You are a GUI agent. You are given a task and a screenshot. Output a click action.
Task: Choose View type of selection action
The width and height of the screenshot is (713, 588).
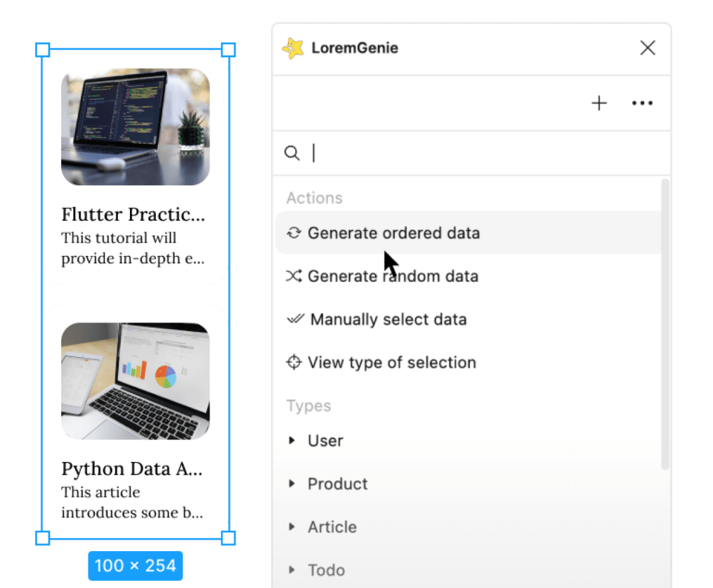[469, 363]
